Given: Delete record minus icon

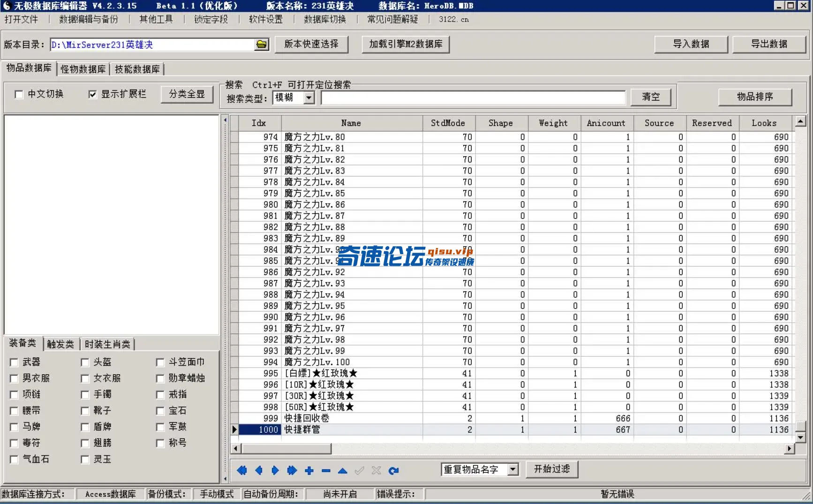Looking at the screenshot, I should tap(326, 470).
